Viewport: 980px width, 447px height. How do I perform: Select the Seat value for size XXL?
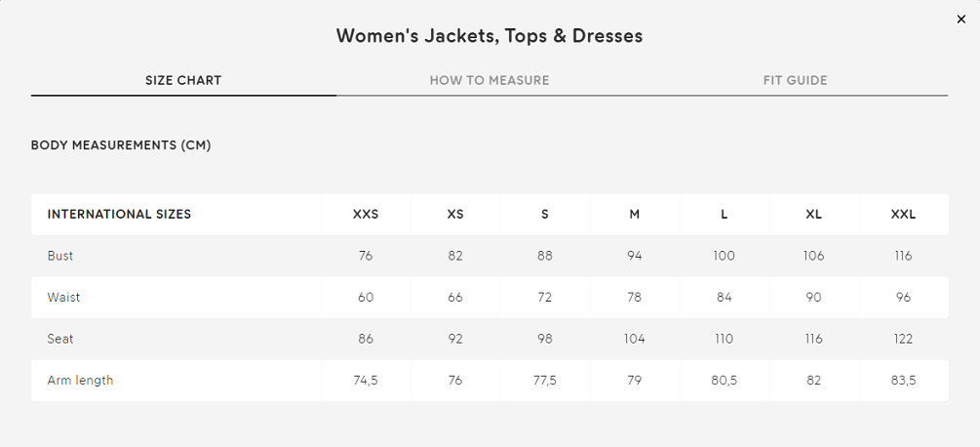pyautogui.click(x=903, y=339)
